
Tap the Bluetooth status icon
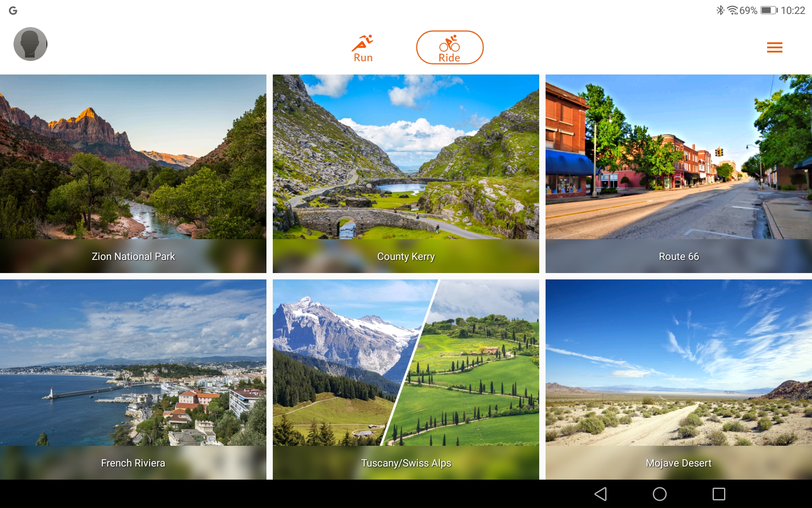[720, 10]
